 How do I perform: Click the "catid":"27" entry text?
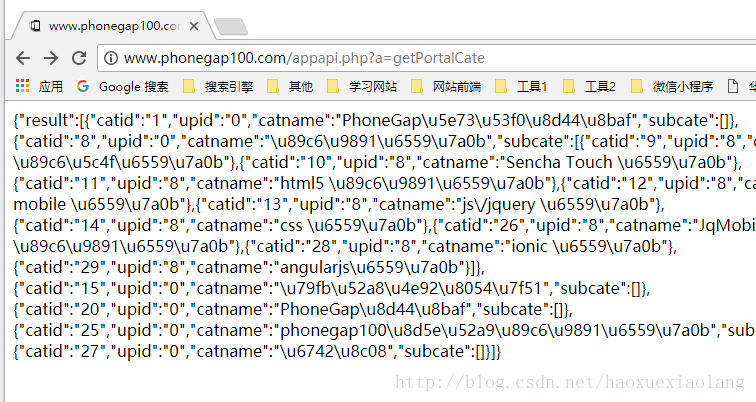point(60,352)
